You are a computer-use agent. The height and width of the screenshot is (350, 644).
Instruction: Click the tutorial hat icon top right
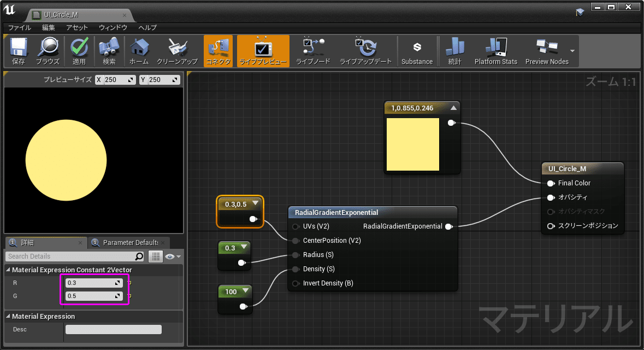pos(580,13)
